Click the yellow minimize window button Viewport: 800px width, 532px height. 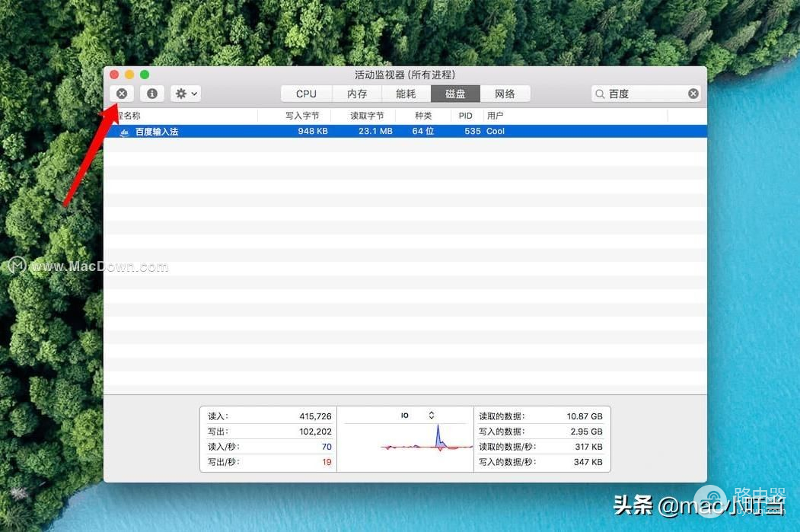click(129, 75)
